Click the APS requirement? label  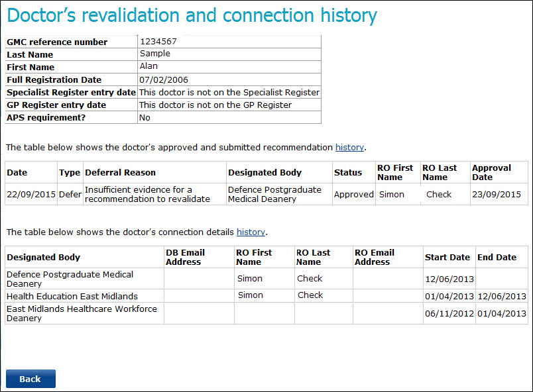pyautogui.click(x=46, y=118)
